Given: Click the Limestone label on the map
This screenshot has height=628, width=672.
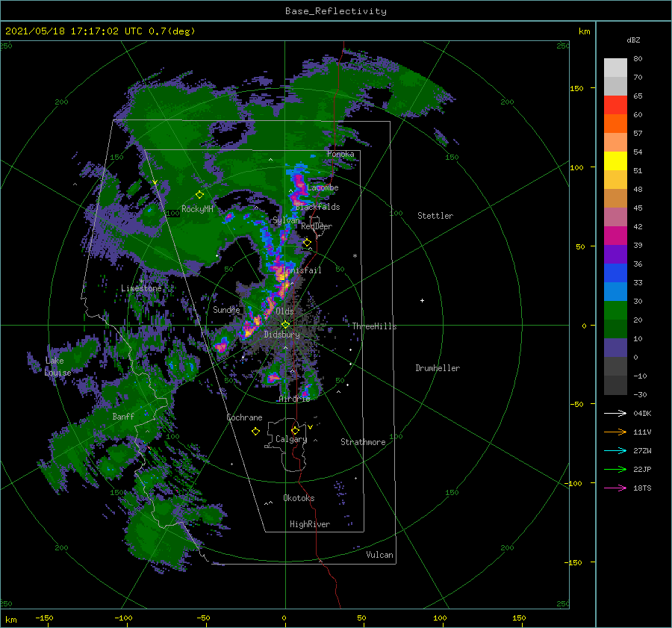Looking at the screenshot, I should pos(141,288).
